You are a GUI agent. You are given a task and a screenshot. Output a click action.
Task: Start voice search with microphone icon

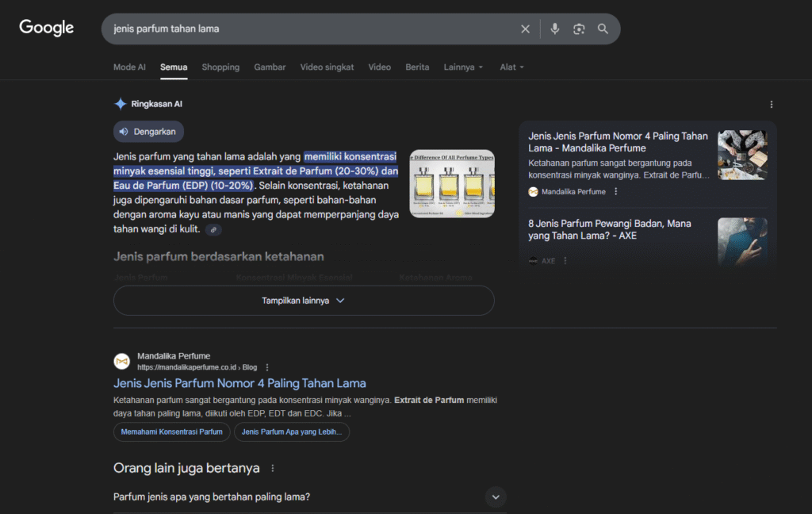tap(555, 29)
